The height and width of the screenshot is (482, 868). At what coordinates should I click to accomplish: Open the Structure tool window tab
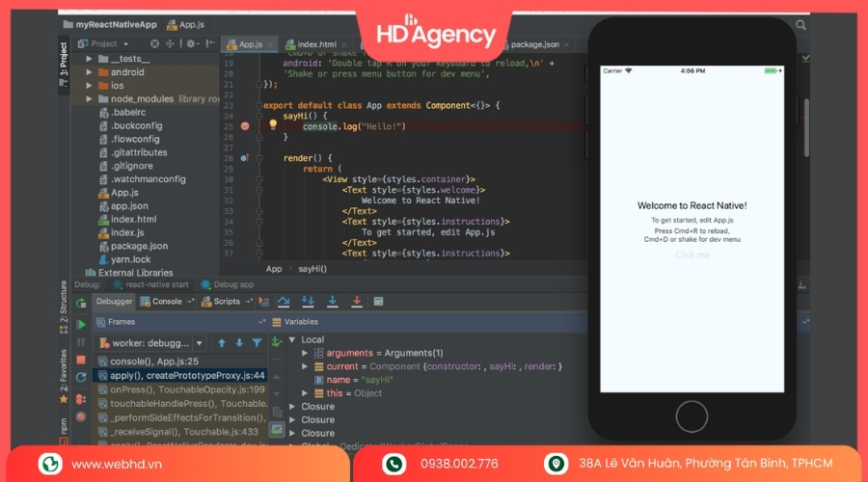(63, 306)
